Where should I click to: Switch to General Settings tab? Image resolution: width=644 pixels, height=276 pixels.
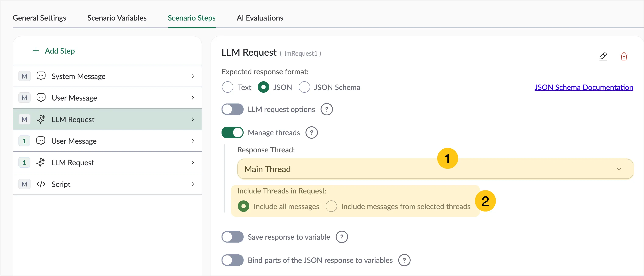click(x=39, y=18)
